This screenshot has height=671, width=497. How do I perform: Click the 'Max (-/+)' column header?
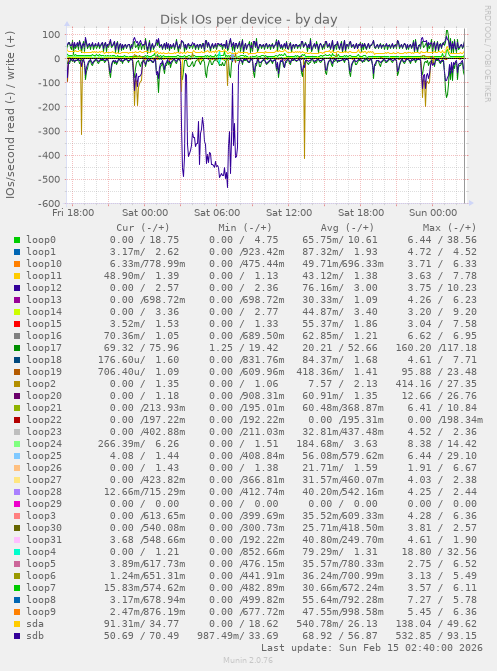(449, 228)
